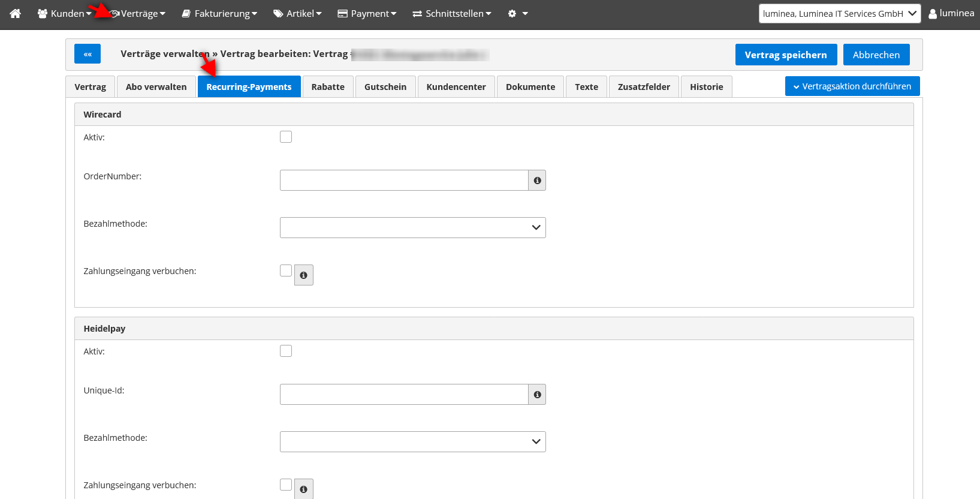Open the Kundencenter tab

tap(456, 87)
